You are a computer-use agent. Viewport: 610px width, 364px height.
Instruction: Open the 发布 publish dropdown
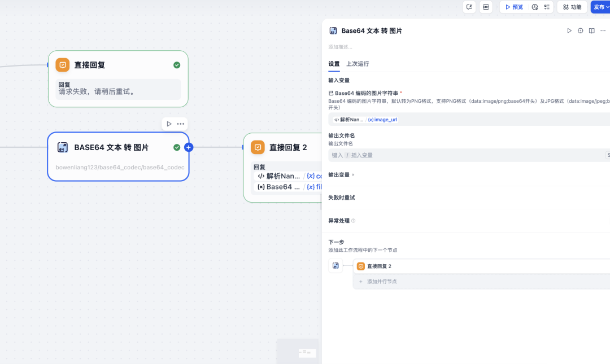[601, 7]
